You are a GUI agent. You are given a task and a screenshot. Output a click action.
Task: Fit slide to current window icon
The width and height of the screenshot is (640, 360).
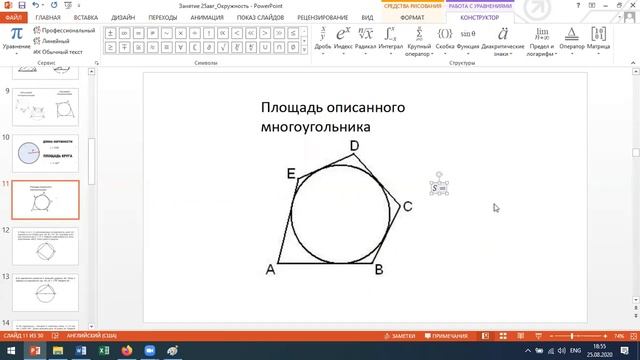pos(633,336)
